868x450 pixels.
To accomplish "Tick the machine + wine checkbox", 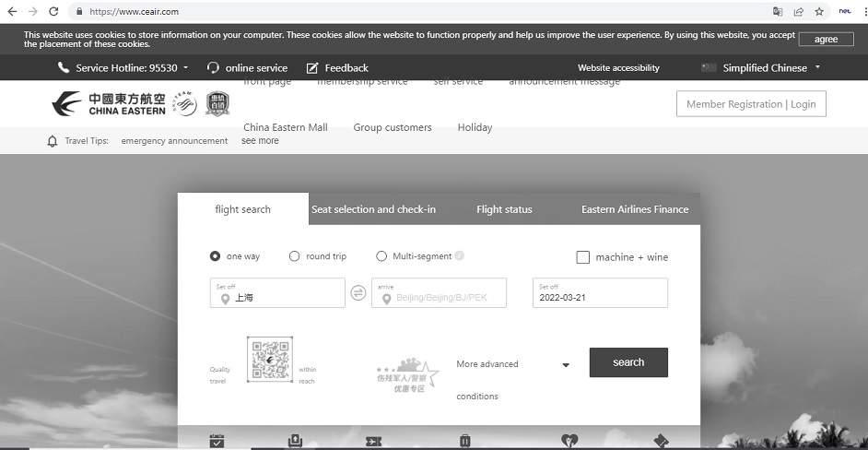I will click(583, 257).
